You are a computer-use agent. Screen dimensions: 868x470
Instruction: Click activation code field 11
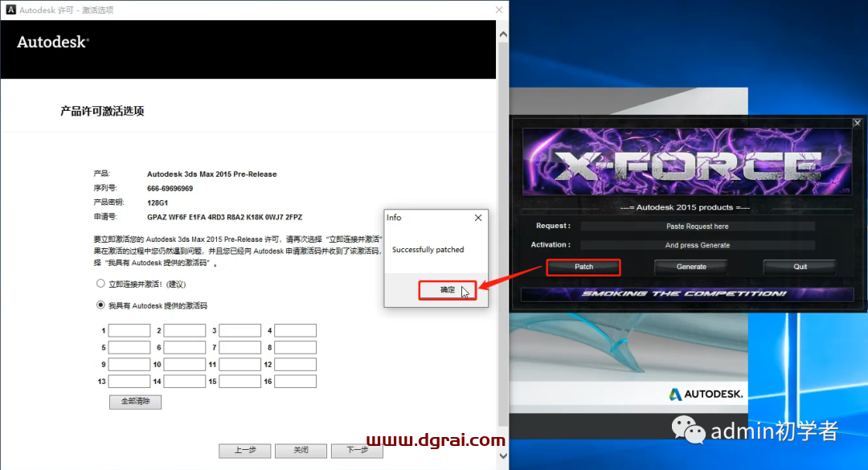[240, 364]
